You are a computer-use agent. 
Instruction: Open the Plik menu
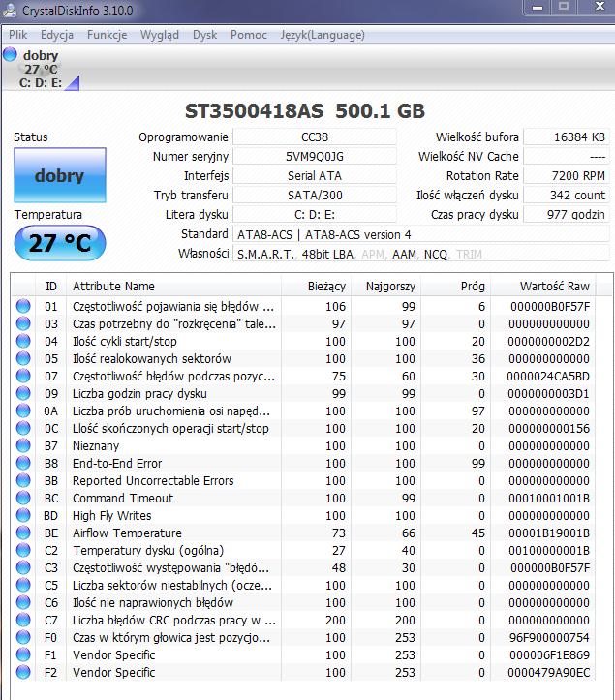[17, 35]
